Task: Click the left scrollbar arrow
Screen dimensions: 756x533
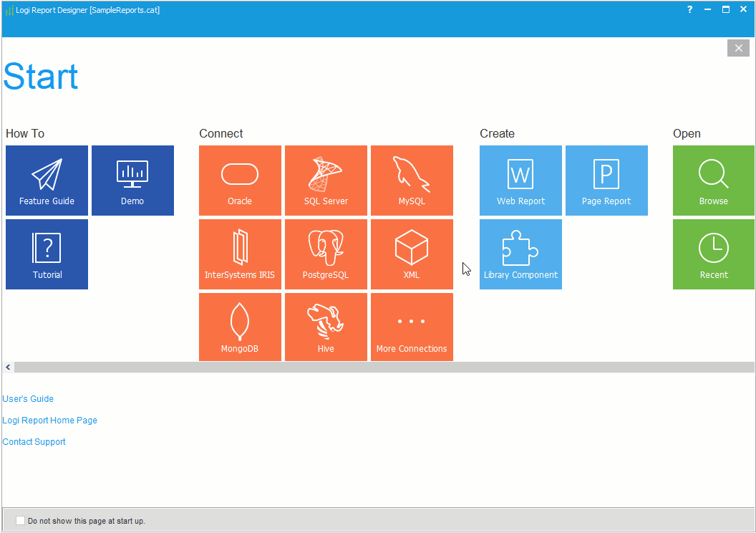Action: tap(7, 367)
